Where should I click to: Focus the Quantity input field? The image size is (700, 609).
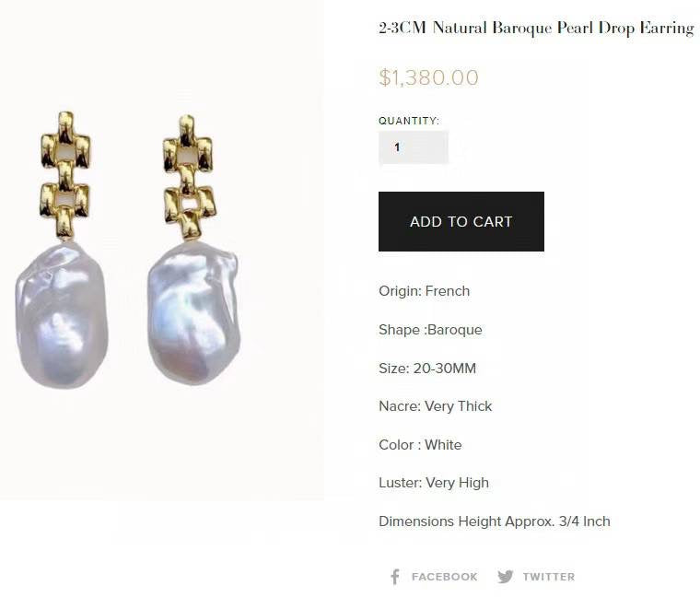click(x=413, y=147)
